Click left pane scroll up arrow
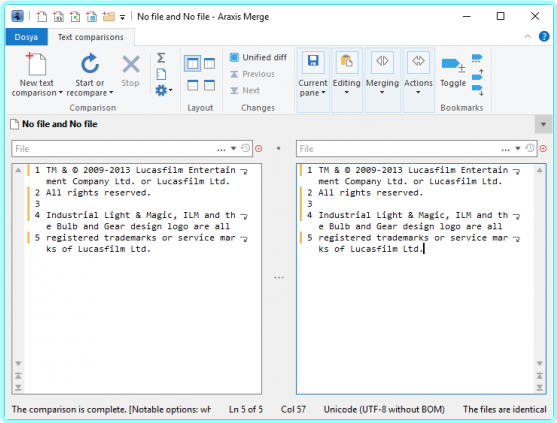The image size is (557, 423). pos(18,170)
